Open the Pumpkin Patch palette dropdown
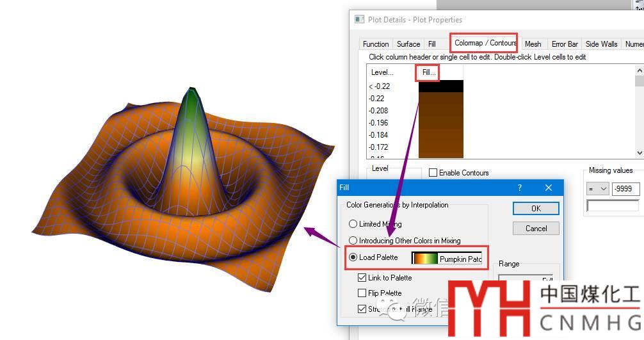Screen dimensions: 644x340 tap(447, 258)
